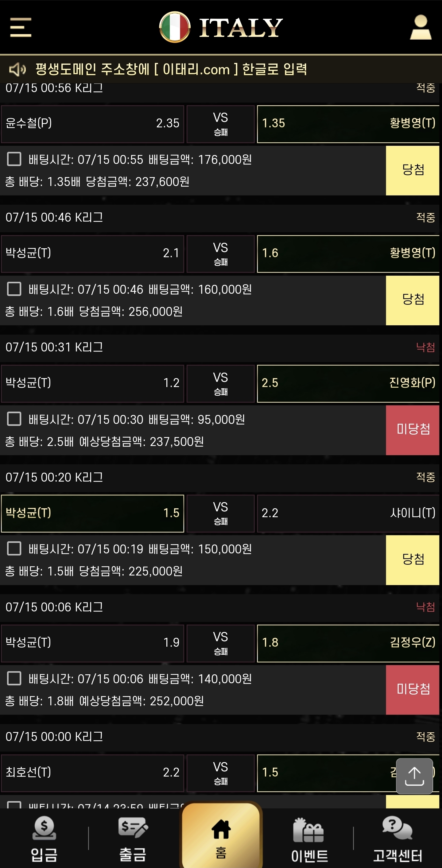Open the user profile icon

pyautogui.click(x=421, y=27)
